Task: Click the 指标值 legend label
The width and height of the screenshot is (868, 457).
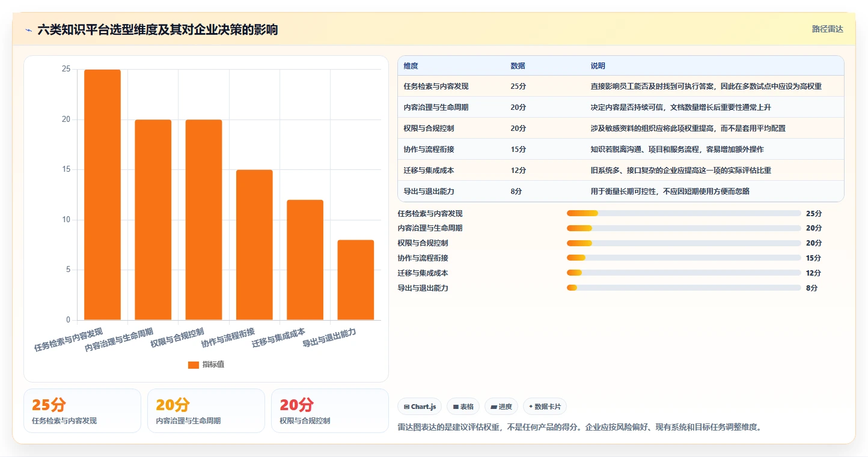Action: [x=213, y=365]
